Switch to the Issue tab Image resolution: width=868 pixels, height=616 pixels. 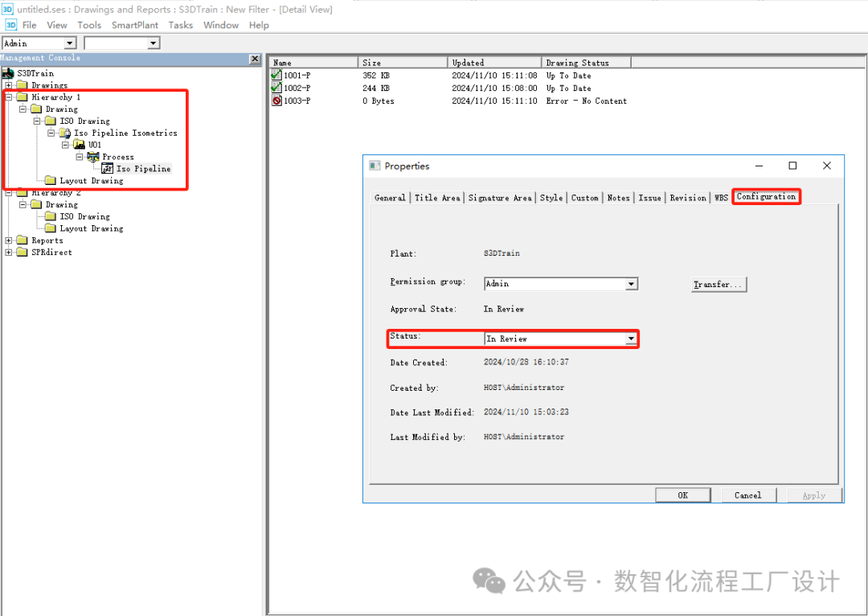[x=650, y=198]
